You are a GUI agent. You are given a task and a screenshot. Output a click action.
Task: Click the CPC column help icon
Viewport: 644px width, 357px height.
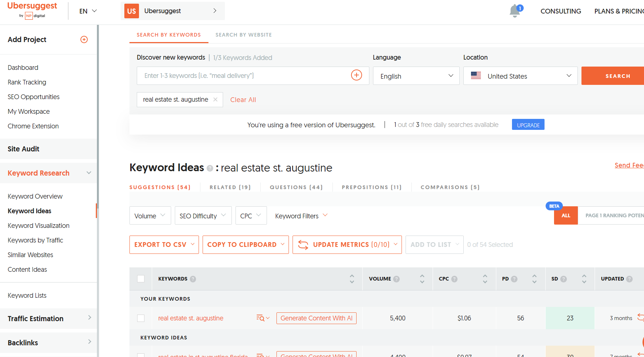click(x=455, y=279)
